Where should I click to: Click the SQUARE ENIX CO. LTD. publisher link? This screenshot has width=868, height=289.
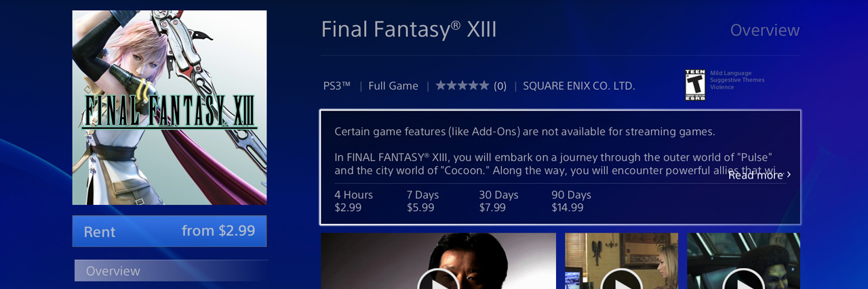tap(578, 86)
